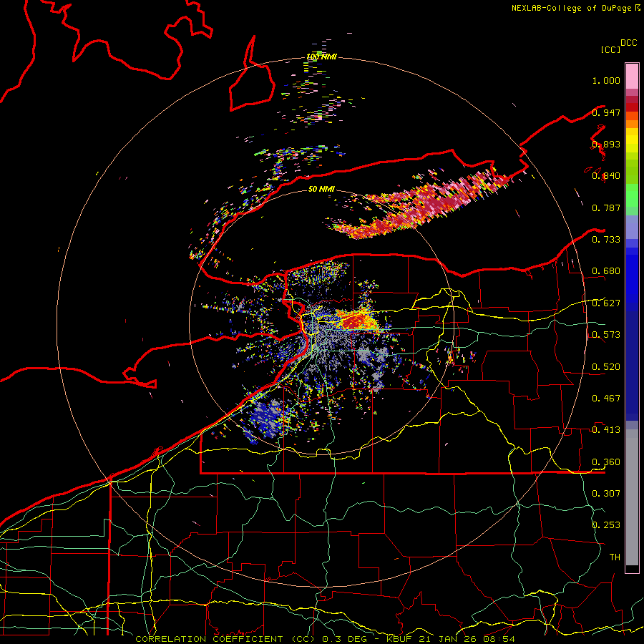Pick the yellow segment of the color bar
This screenshot has height=644, width=644.
click(x=632, y=140)
